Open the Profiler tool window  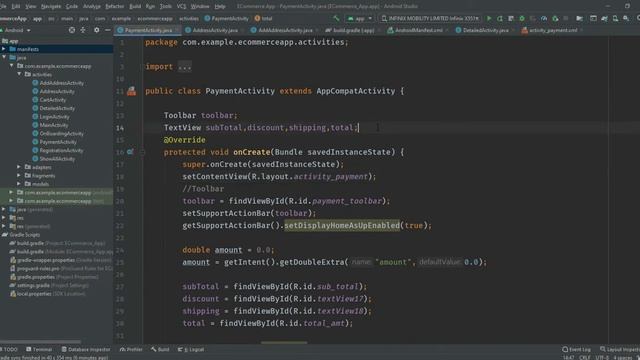(131, 349)
